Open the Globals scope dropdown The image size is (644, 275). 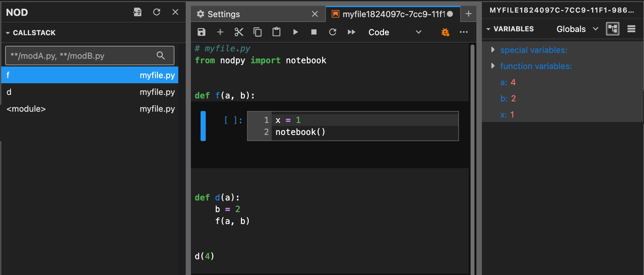(577, 29)
